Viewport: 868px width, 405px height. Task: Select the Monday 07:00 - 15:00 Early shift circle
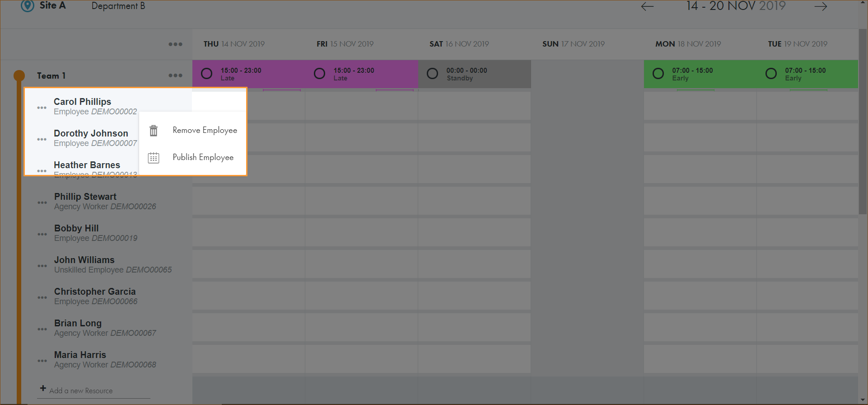coord(658,74)
